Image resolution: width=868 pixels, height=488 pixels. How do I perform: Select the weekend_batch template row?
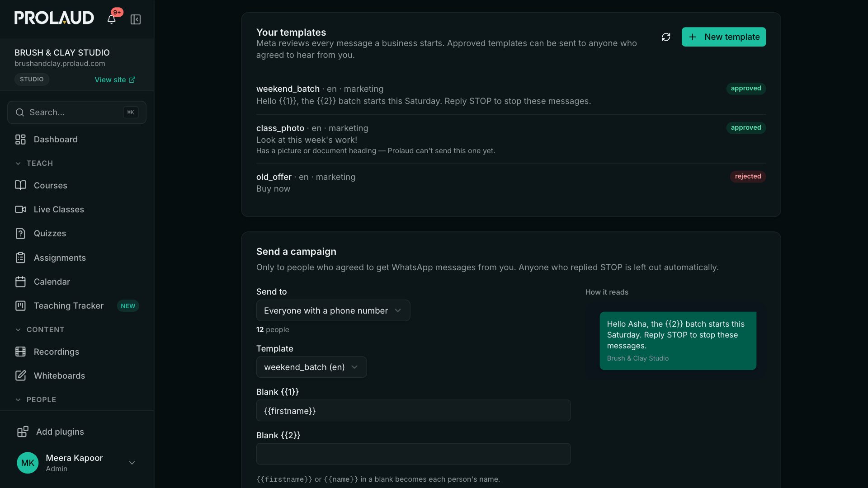pos(511,95)
